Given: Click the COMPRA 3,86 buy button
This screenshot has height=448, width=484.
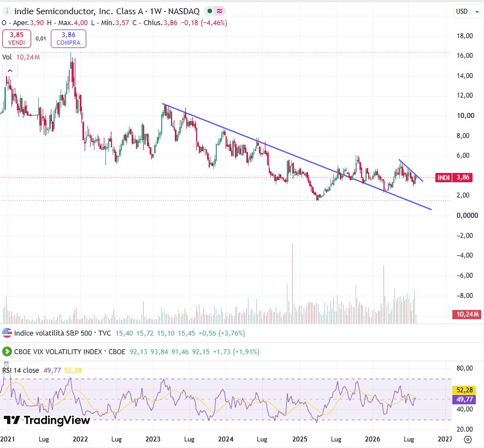Looking at the screenshot, I should (x=68, y=39).
